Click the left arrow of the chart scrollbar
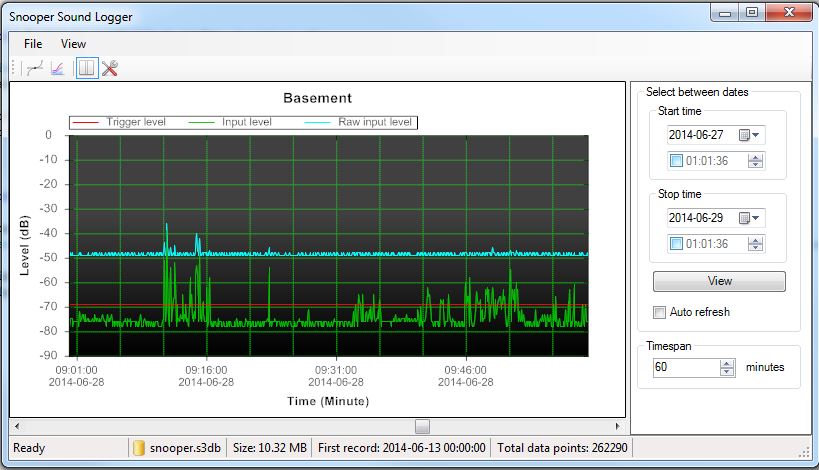The width and height of the screenshot is (819, 470). click(17, 426)
